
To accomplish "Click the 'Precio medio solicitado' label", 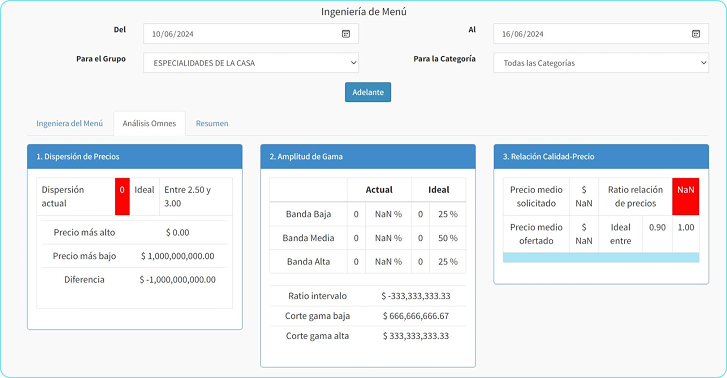I will (x=536, y=196).
